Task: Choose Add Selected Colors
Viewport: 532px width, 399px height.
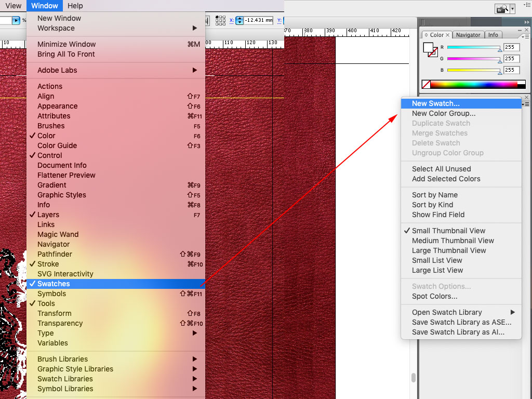Action: coord(461,179)
